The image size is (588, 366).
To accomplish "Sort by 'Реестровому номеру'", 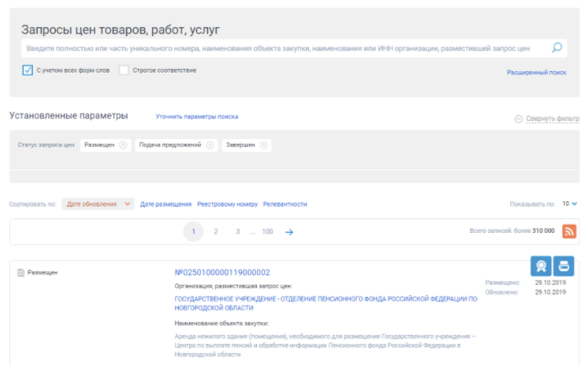I will click(x=228, y=204).
